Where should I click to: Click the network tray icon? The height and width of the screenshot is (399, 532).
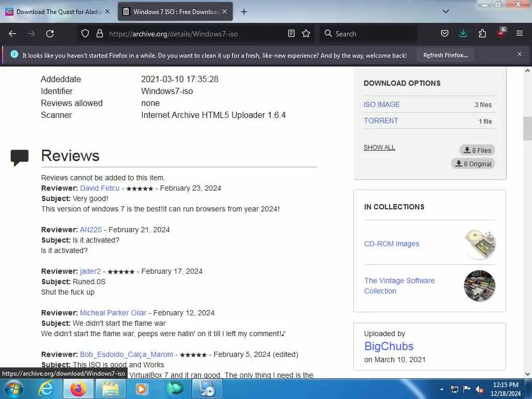click(454, 389)
